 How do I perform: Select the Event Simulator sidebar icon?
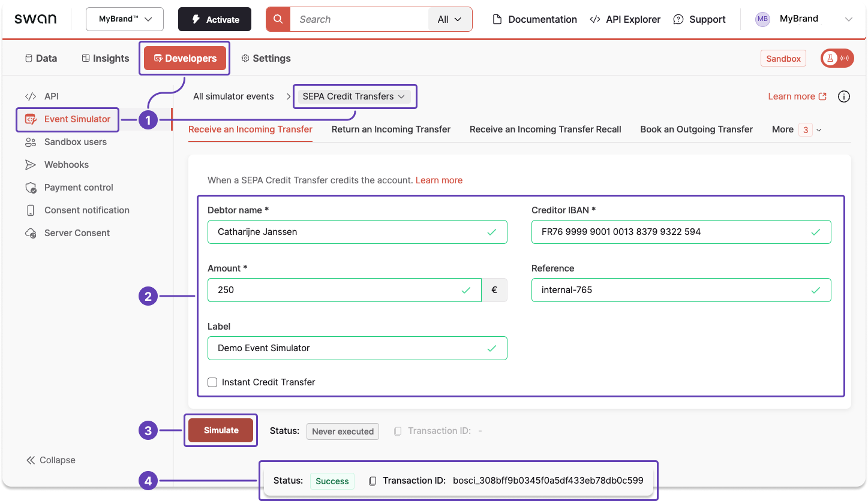point(30,119)
